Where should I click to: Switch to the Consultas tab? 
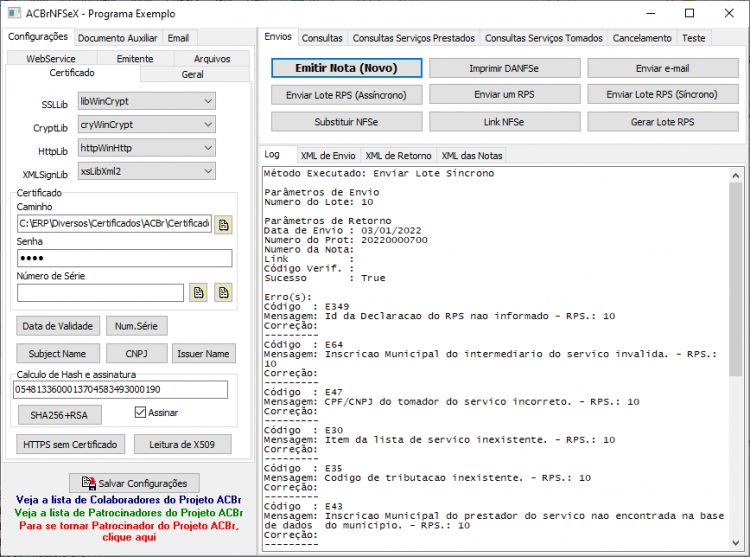[x=322, y=38]
